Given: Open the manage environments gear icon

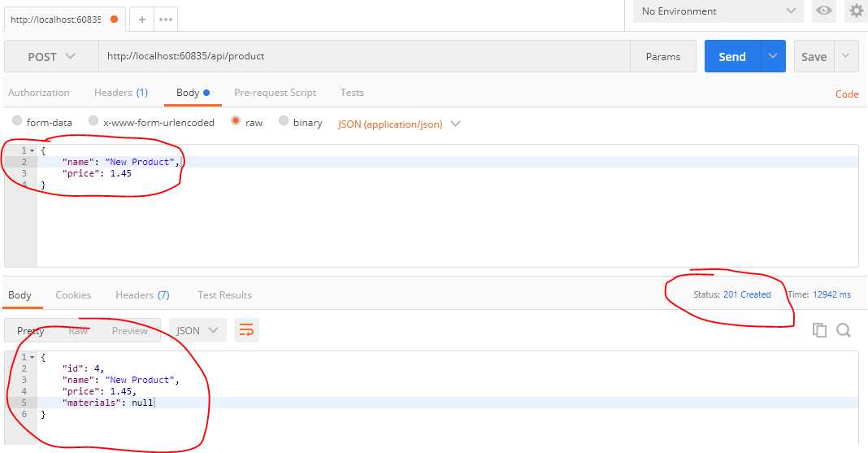Looking at the screenshot, I should point(856,11).
